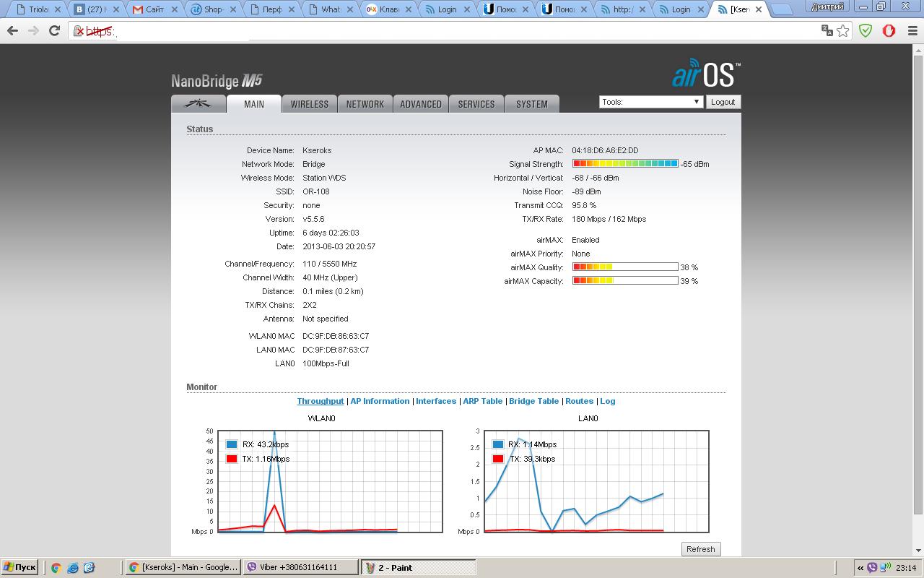The image size is (924, 578).
Task: Open the Ubiquiti logo tab
Action: coord(198,103)
